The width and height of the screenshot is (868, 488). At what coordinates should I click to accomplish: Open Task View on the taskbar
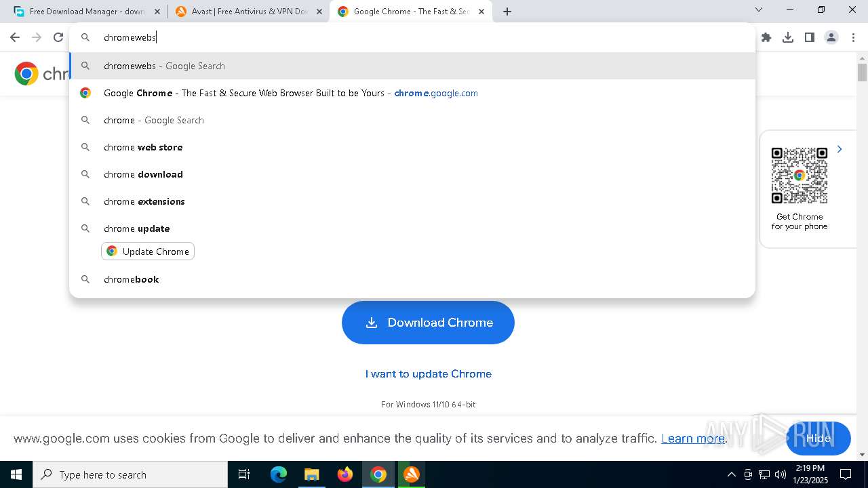coord(244,474)
